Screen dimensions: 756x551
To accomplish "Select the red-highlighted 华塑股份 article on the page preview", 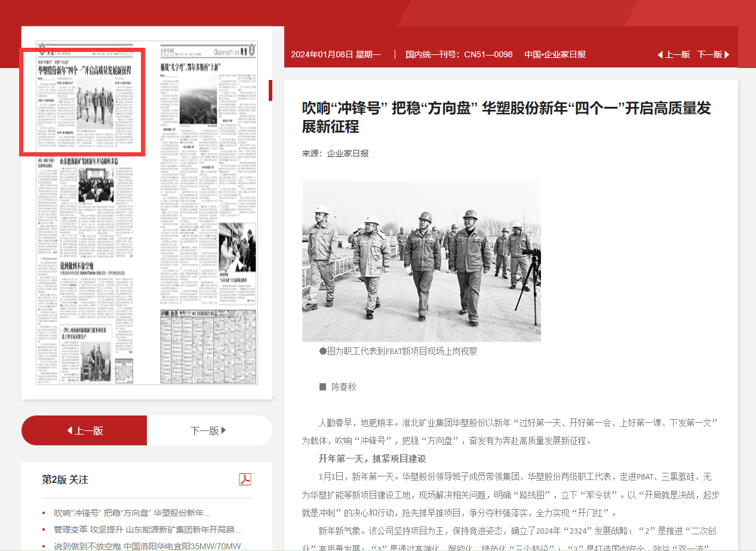I will point(82,103).
